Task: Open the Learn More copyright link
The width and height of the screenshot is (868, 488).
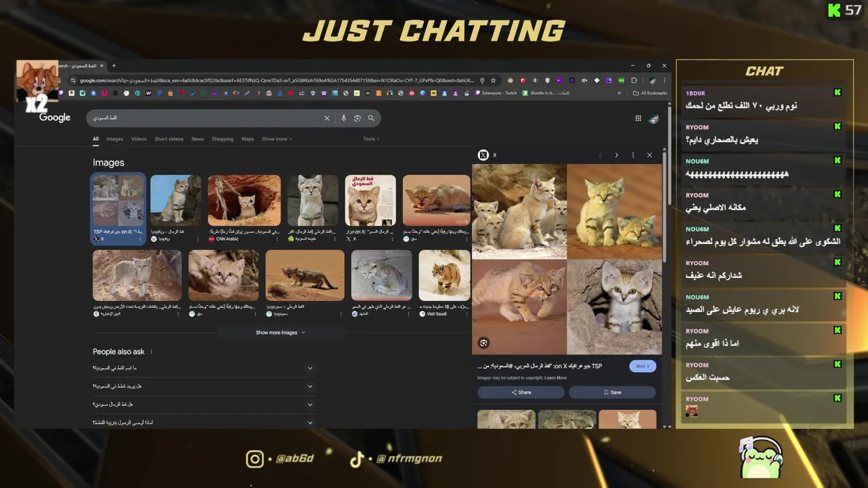Action: pyautogui.click(x=555, y=378)
